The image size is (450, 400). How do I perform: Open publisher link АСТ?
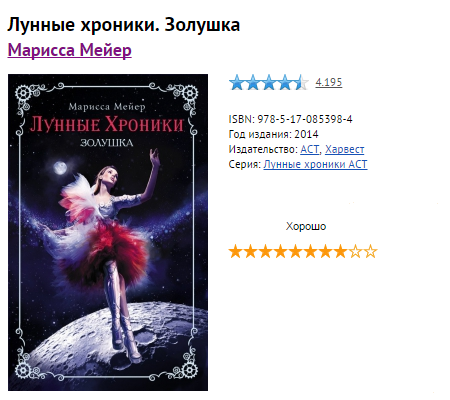[310, 149]
